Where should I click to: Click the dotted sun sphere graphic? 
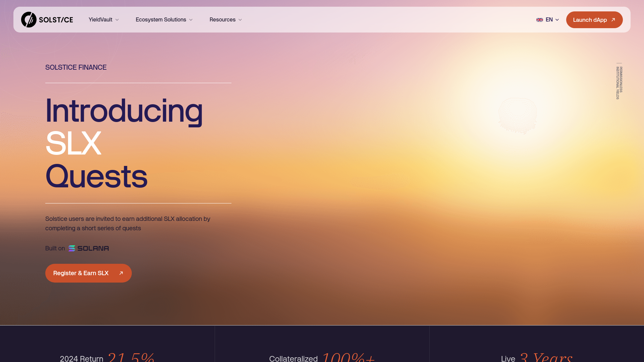point(518,116)
